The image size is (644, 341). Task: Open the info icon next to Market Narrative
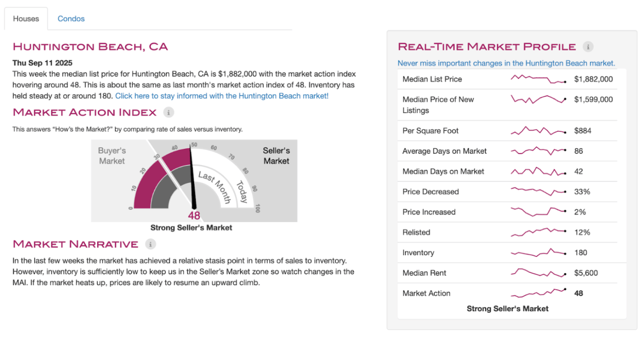click(x=150, y=244)
